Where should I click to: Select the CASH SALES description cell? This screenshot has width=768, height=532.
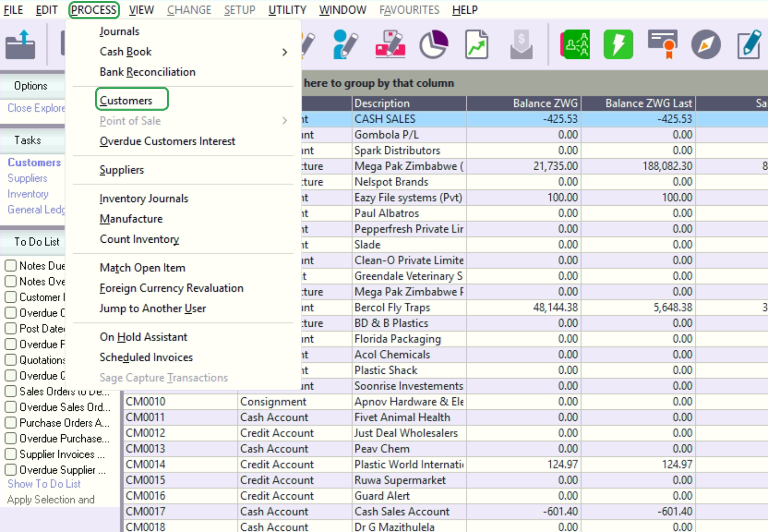click(x=409, y=119)
